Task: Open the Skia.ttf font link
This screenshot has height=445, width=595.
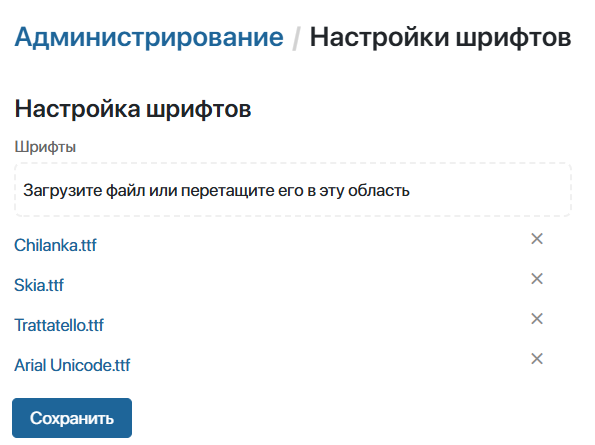Action: pyautogui.click(x=39, y=285)
